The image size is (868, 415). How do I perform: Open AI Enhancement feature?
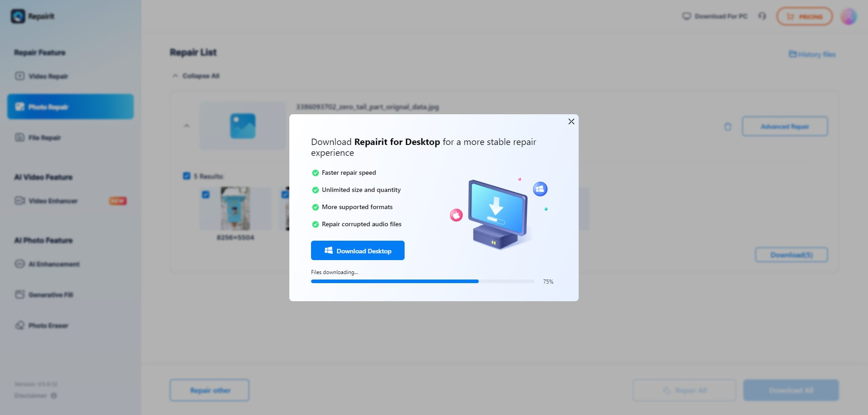coord(70,264)
